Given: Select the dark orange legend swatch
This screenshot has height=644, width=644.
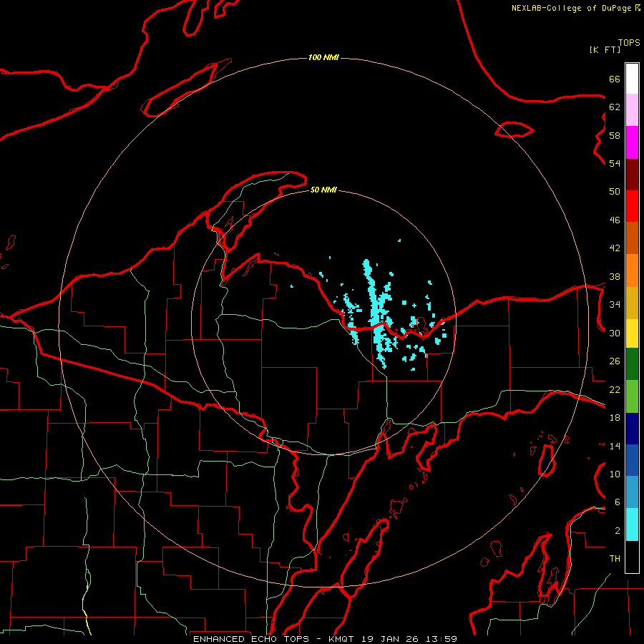Looking at the screenshot, I should [632, 238].
